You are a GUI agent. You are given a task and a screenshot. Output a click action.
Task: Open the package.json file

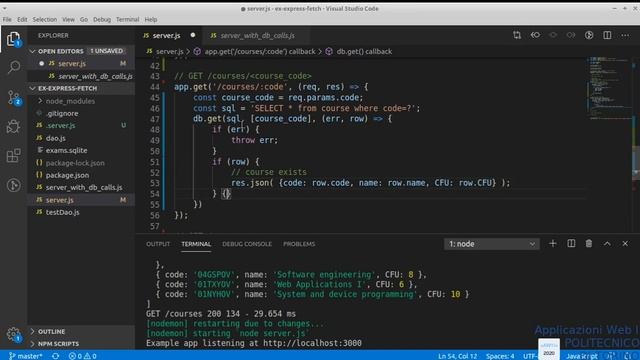67,175
